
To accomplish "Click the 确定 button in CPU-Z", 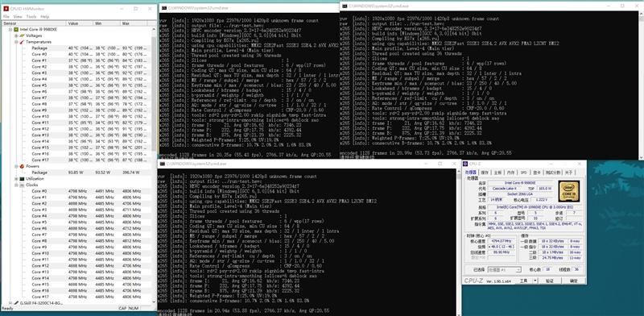I will pos(574,281).
